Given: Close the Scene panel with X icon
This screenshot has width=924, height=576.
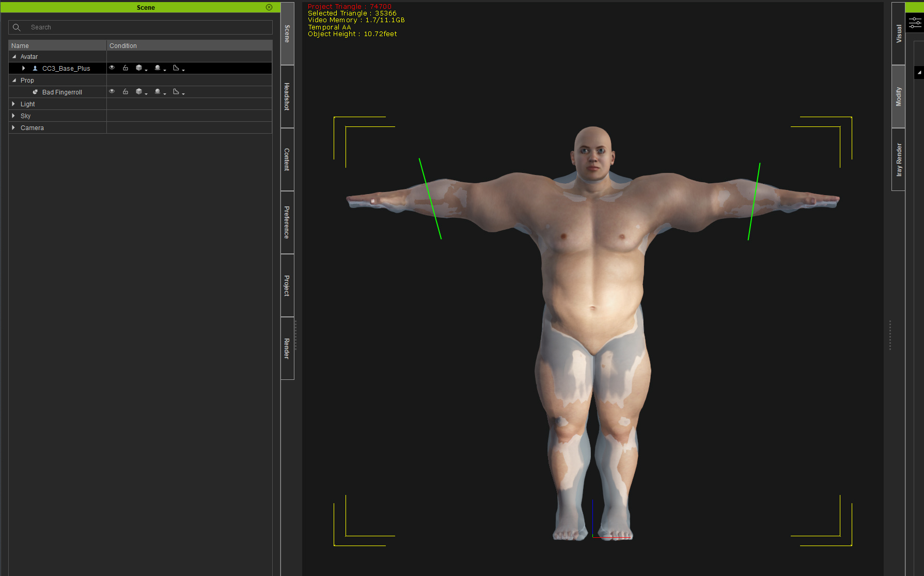Looking at the screenshot, I should pos(269,7).
